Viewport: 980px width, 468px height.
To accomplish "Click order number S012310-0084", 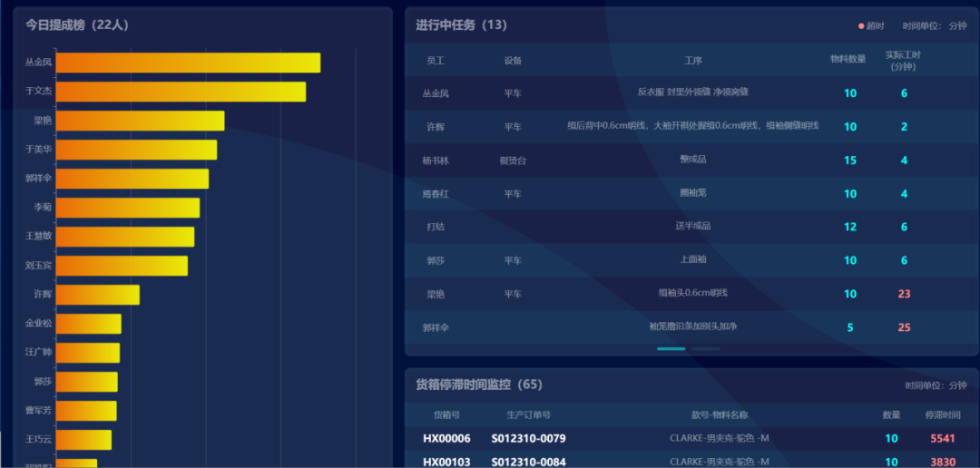I will 529,462.
